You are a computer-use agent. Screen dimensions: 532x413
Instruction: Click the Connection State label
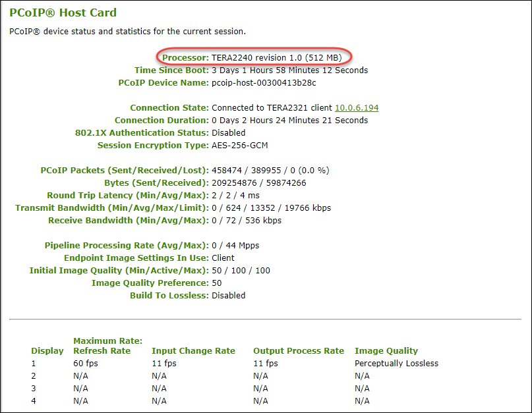coord(169,108)
